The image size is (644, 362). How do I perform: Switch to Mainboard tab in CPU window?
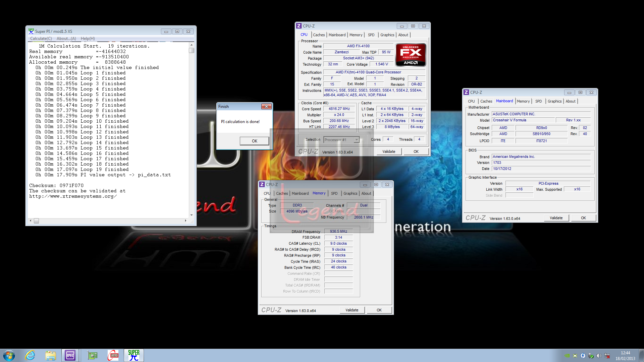(337, 35)
